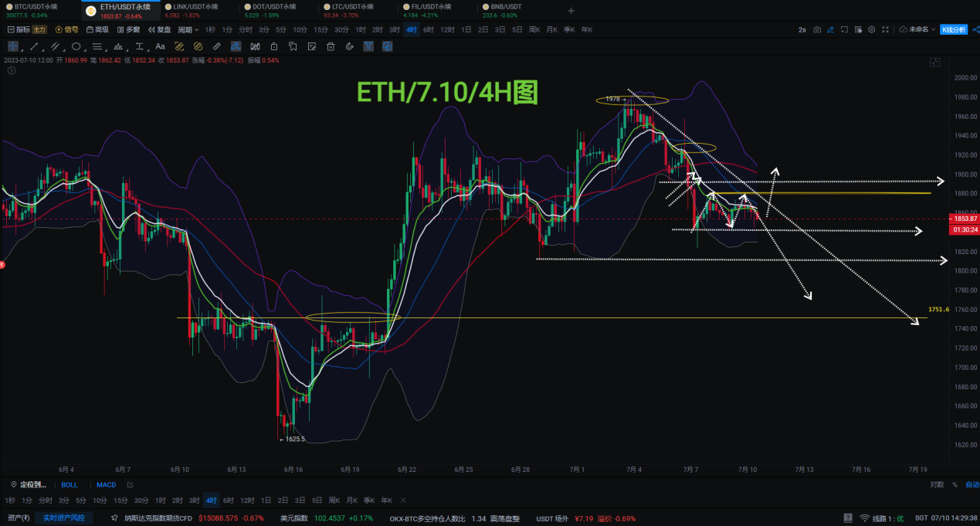Open indicator edit icon beside MACD
The width and height of the screenshot is (980, 526).
(x=130, y=485)
